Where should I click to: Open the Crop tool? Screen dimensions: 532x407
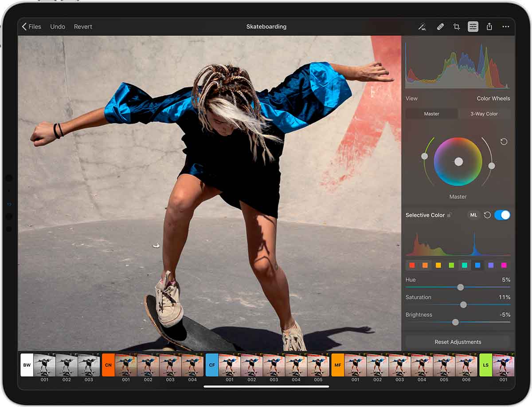(x=456, y=27)
